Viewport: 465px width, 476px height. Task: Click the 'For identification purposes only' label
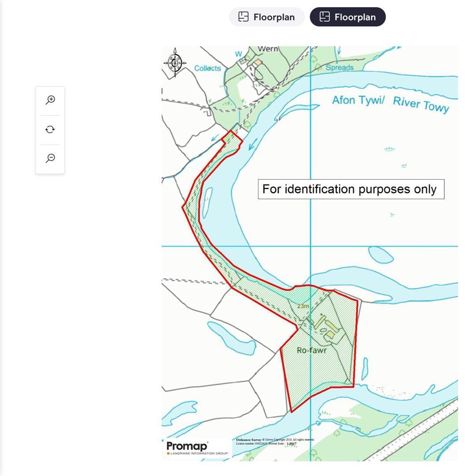tap(351, 189)
